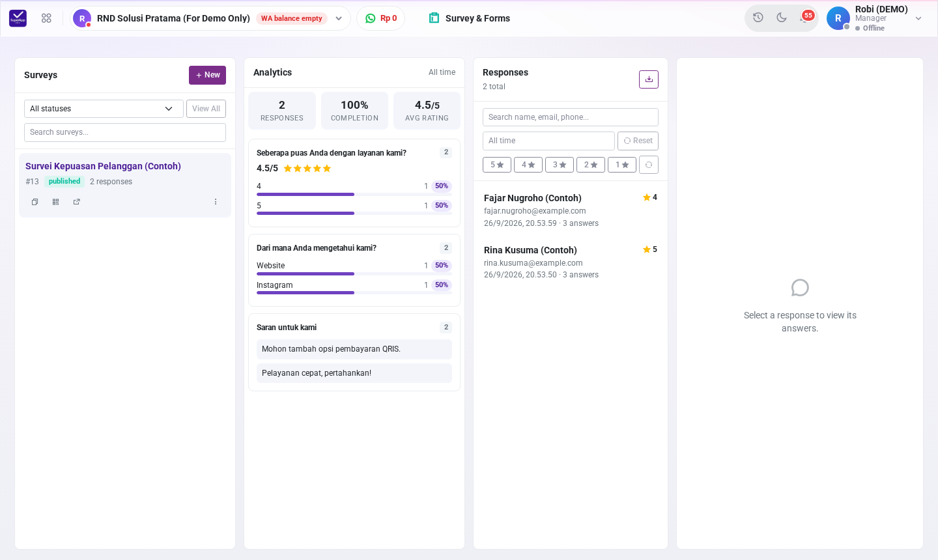Click the published status badge
The image size is (938, 560).
pos(64,182)
